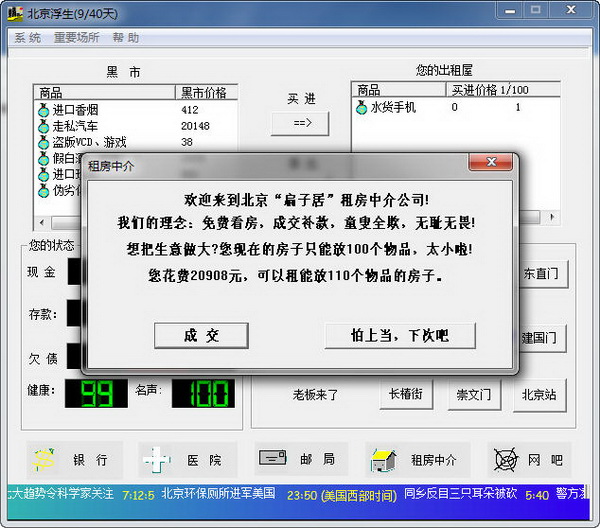This screenshot has width=600, height=528.
Task: Select 盗版VCD、游戏 in the black market list
Action: tap(88, 142)
